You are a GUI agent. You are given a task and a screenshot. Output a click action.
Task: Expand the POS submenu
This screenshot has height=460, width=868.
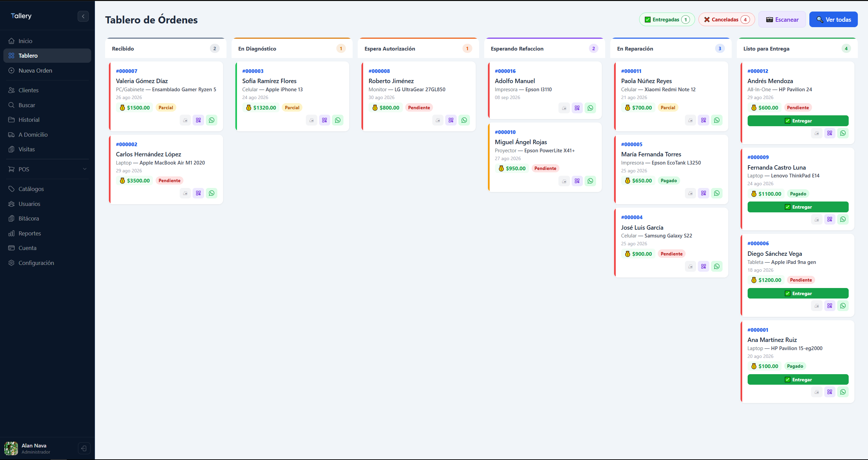[47, 169]
